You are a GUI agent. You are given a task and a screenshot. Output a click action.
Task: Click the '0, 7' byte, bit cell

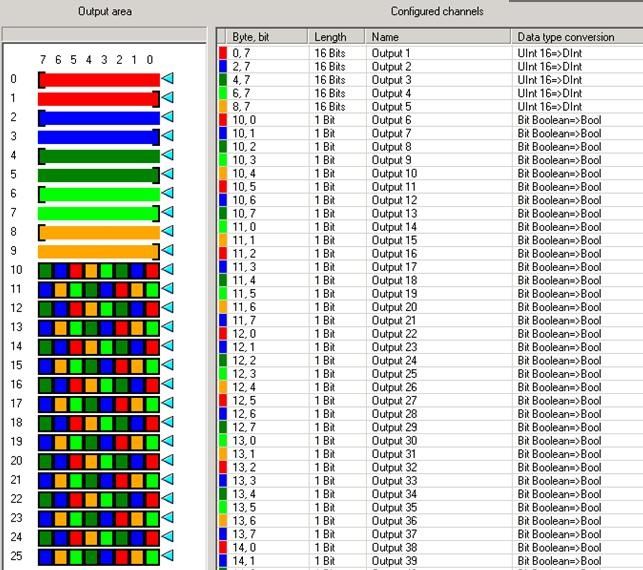pos(241,53)
